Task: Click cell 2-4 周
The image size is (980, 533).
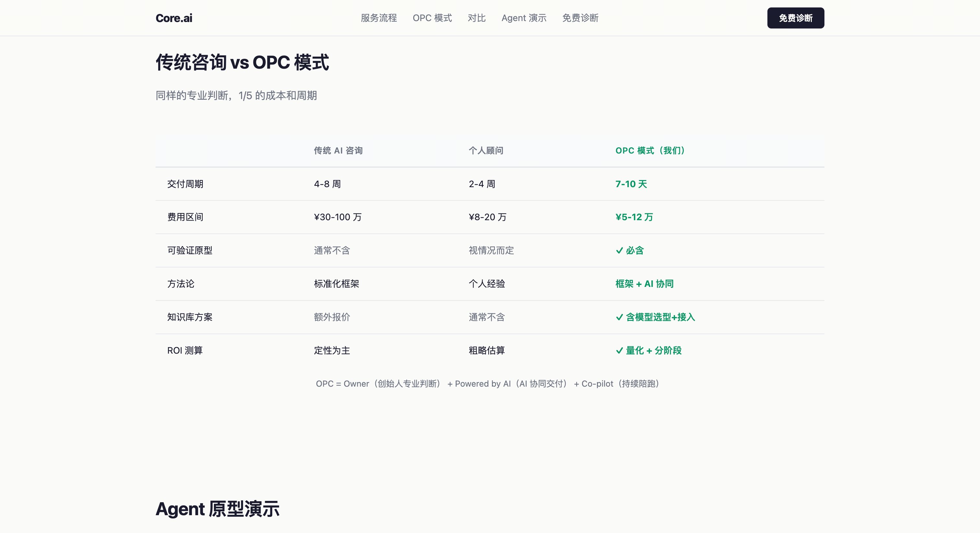Action: [x=482, y=184]
